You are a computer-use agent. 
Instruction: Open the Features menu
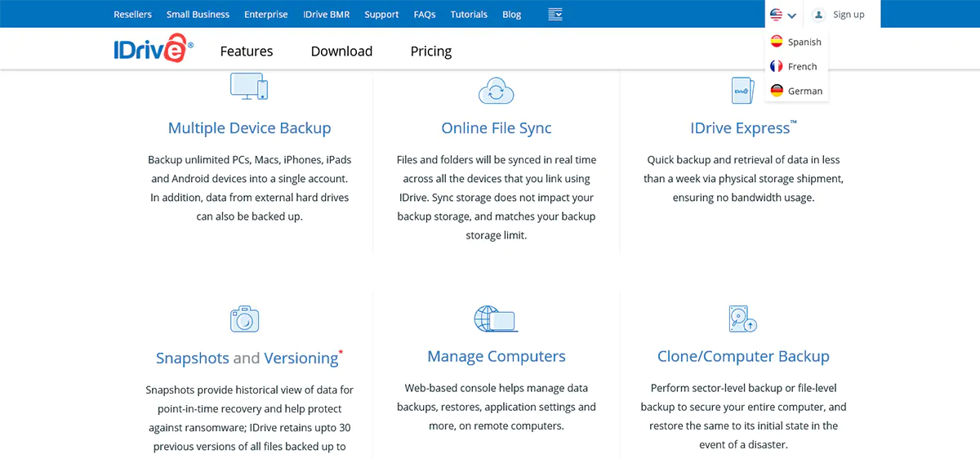pos(247,51)
